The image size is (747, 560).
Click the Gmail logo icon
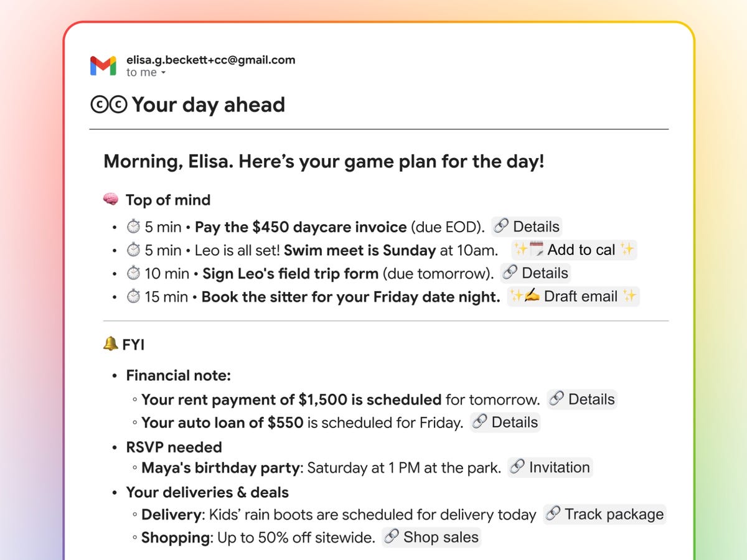tap(103, 65)
